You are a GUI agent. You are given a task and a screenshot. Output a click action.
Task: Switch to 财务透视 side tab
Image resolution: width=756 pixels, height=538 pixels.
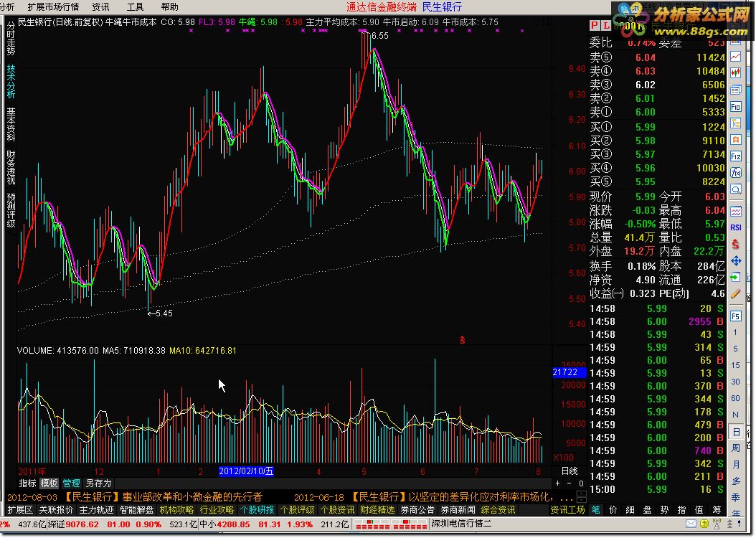(x=11, y=167)
